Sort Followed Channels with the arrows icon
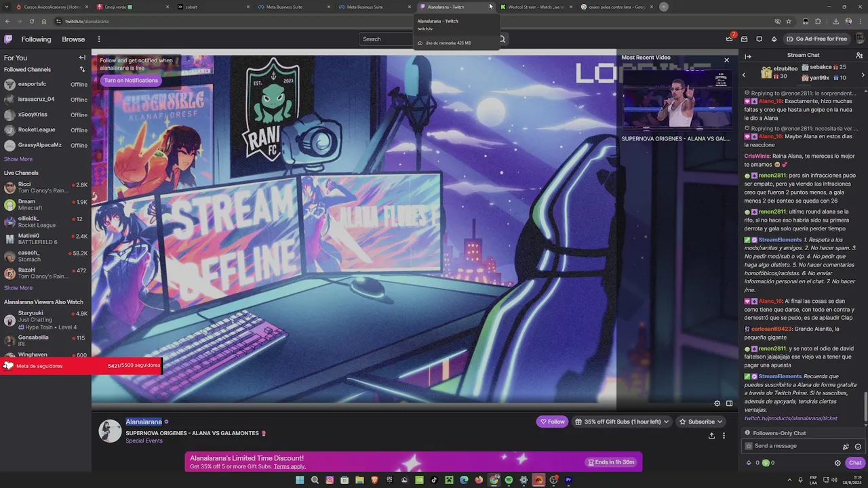Image resolution: width=868 pixels, height=488 pixels. [82, 69]
